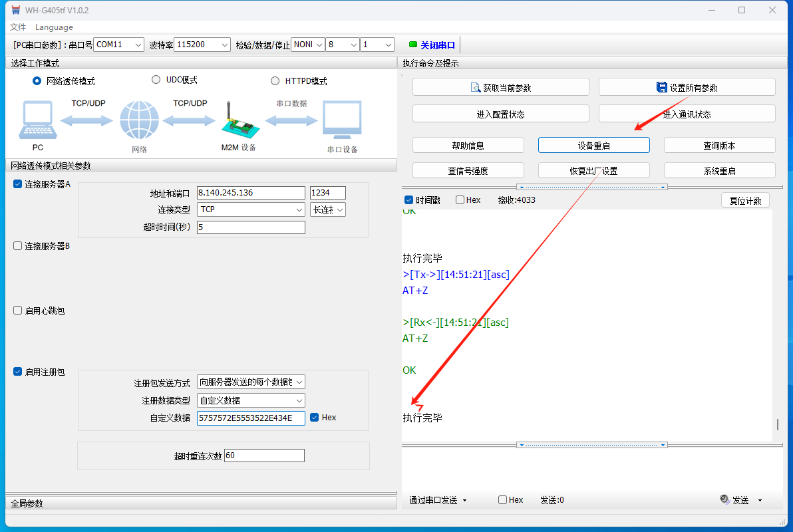The width and height of the screenshot is (793, 532).
Task: Click the green serial port status indicator
Action: click(412, 45)
